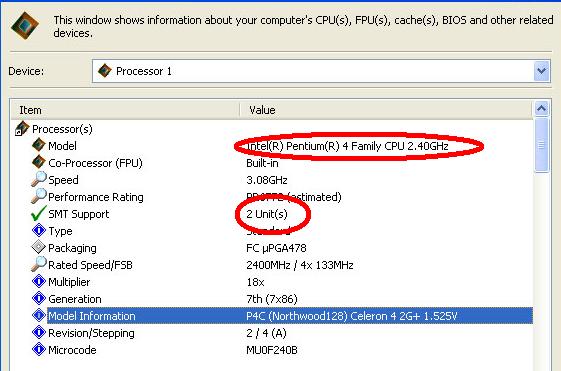Click the Performance Rating magnifier icon

tap(39, 196)
